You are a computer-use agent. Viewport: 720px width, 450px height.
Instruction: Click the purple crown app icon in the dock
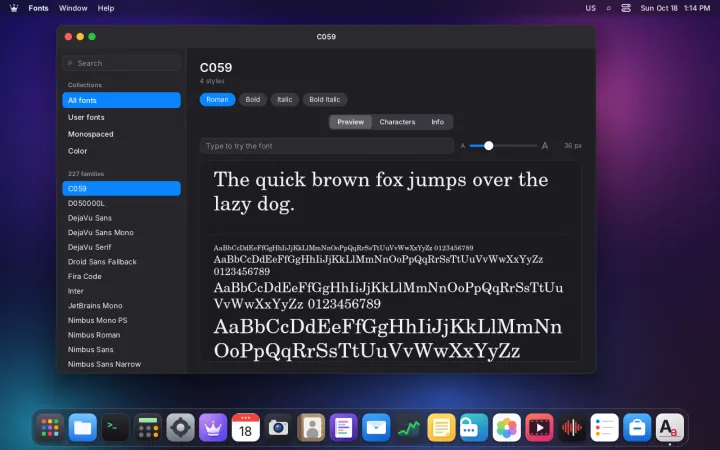[x=213, y=428]
